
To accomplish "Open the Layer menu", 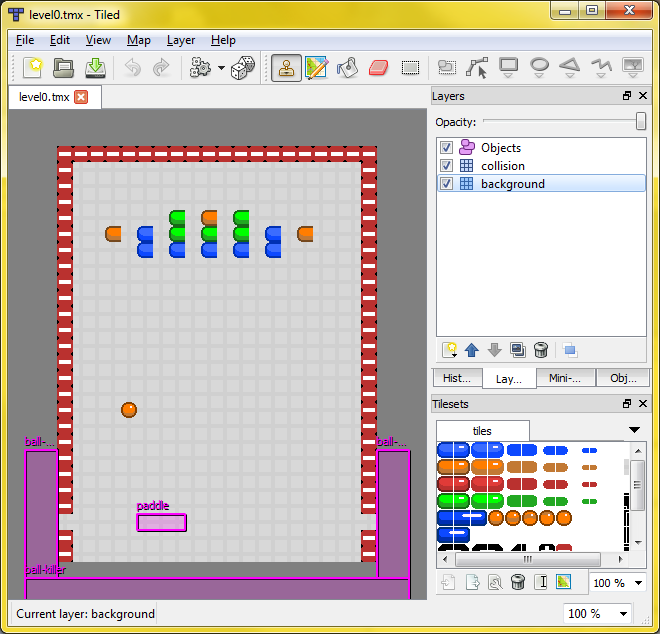I will click(x=181, y=40).
